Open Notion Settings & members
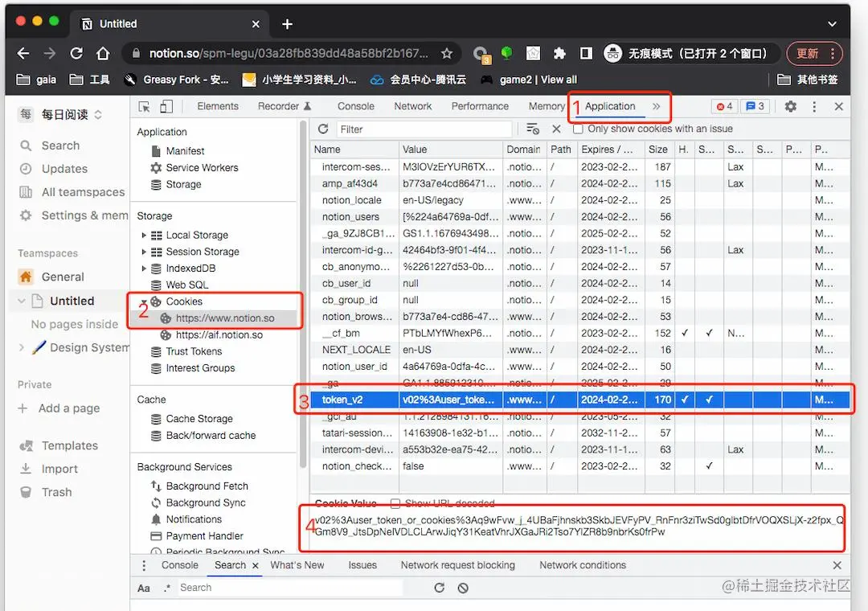Viewport: 868px width, 611px height. [x=73, y=215]
